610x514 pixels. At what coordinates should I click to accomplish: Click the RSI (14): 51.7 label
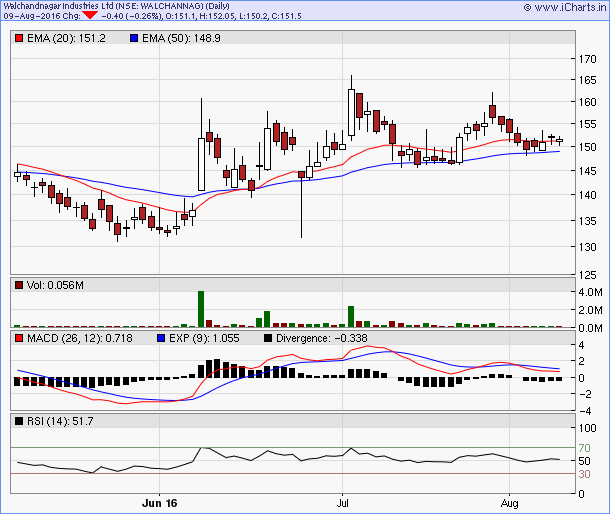click(60, 421)
